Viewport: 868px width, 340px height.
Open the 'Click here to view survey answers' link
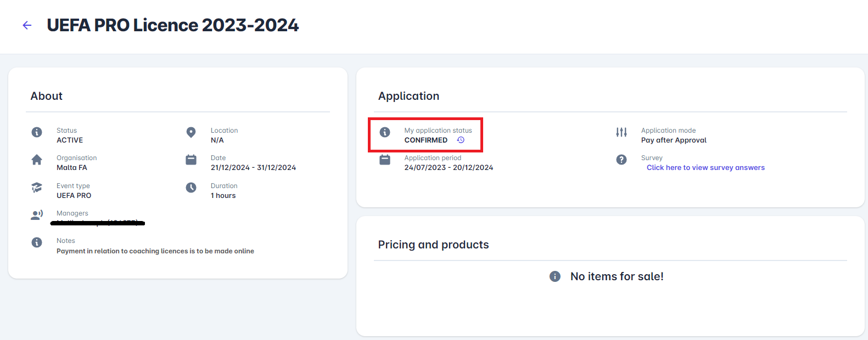(705, 168)
